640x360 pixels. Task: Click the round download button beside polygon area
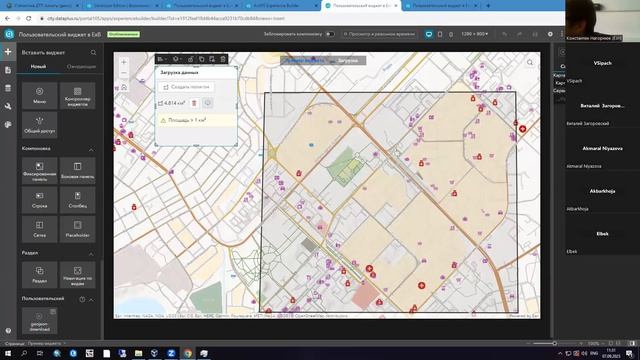click(x=207, y=103)
